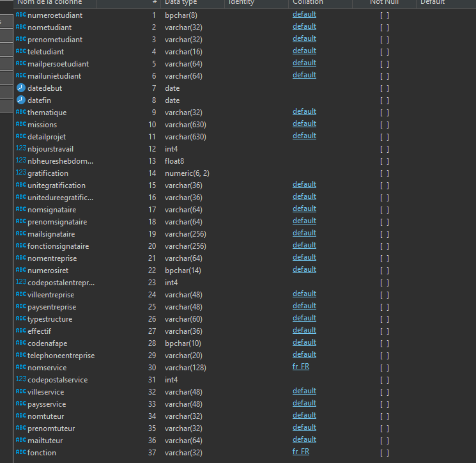Select the villeentreprise column row
Viewport: 476px width, 463px height.
pyautogui.click(x=51, y=295)
